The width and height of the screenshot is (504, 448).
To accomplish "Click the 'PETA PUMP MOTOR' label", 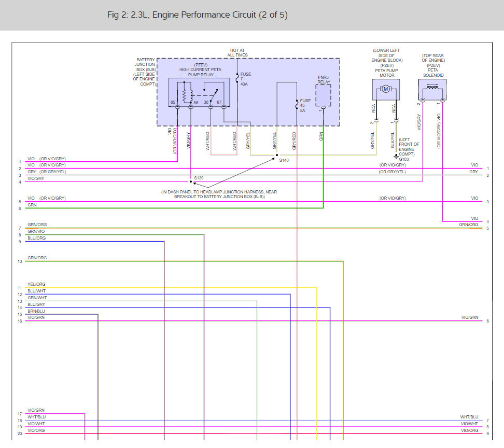I will tap(387, 73).
